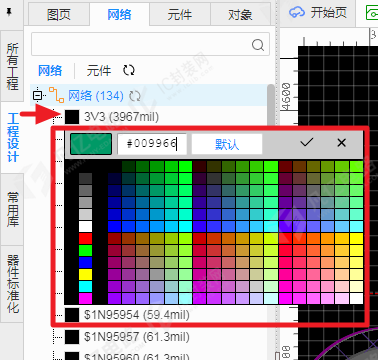Click the cloud icon on 开始页 tab
The width and height of the screenshot is (378, 360).
(297, 13)
